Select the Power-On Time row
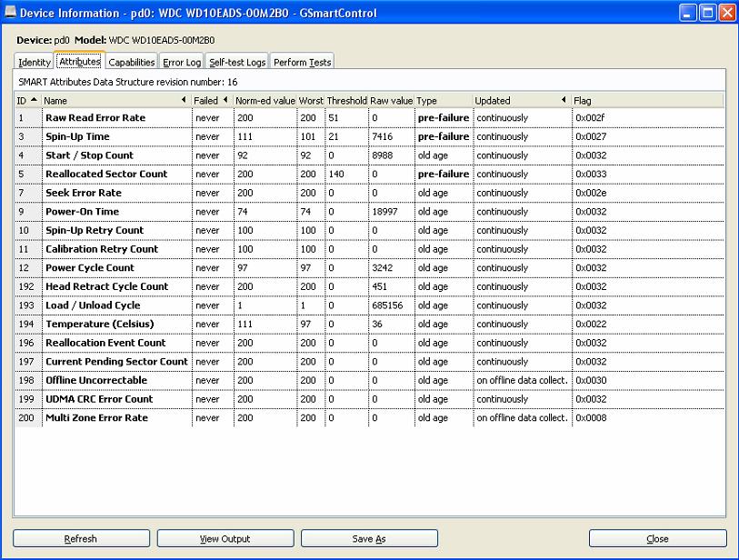This screenshot has height=560, width=739. click(x=369, y=212)
